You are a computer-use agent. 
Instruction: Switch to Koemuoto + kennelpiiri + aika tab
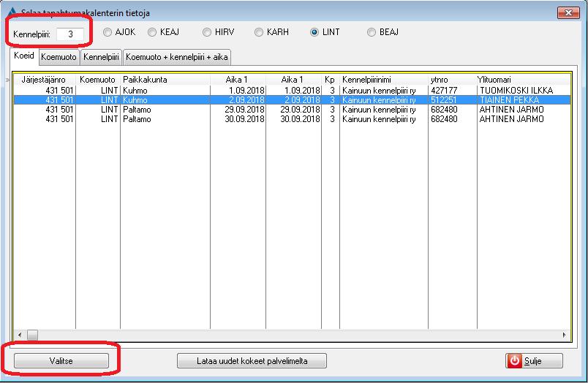point(177,57)
